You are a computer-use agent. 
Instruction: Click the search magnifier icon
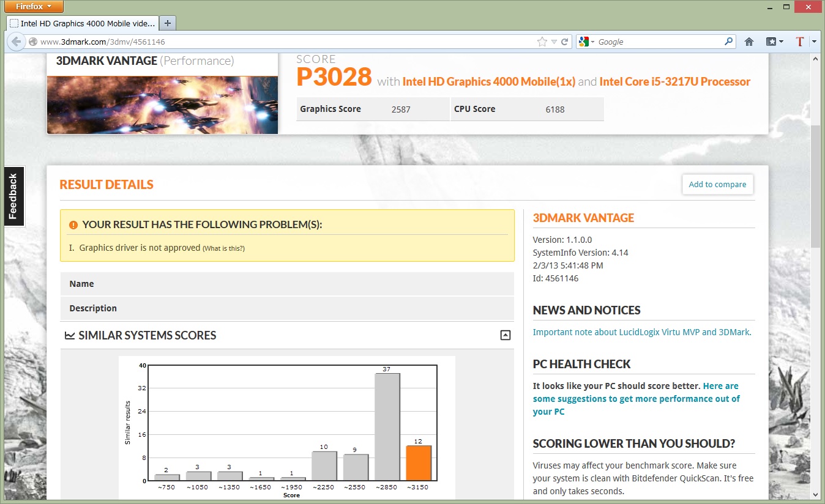(x=729, y=42)
